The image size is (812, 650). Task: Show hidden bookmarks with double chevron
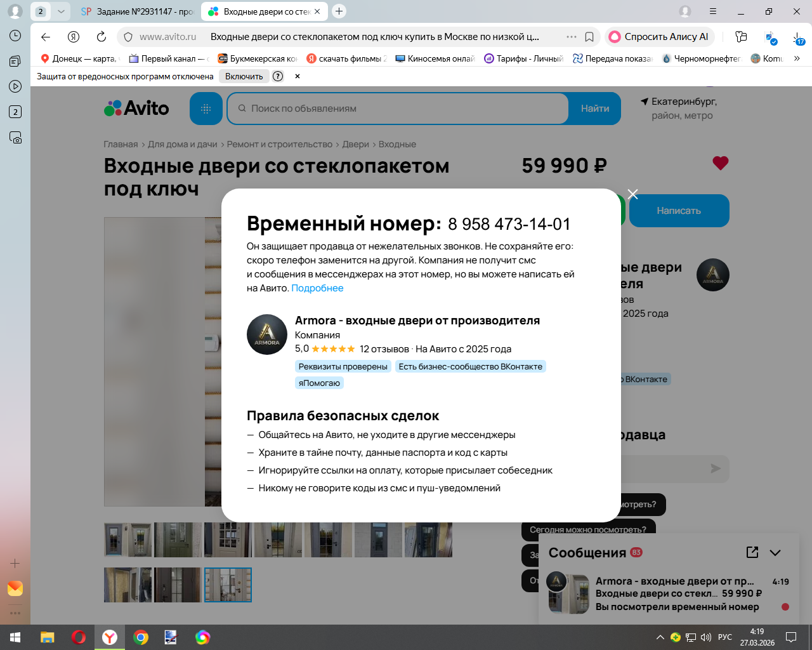pos(797,58)
